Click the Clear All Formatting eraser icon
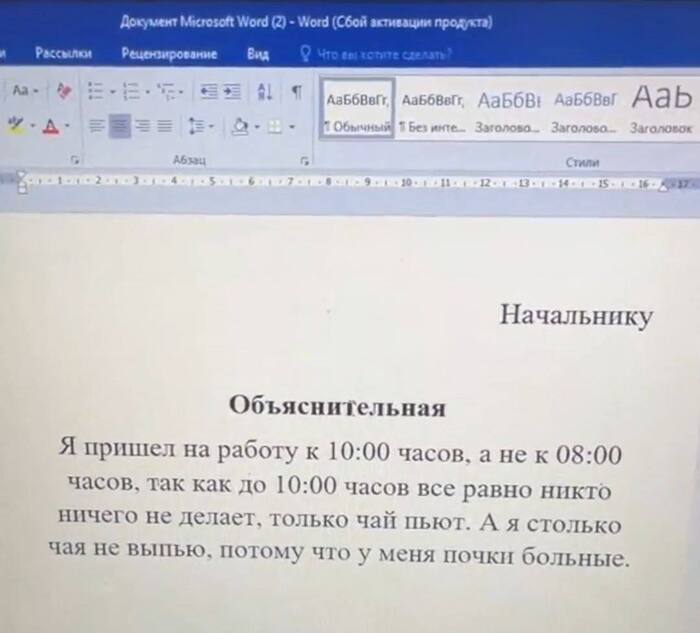Viewport: 700px width, 633px height. click(x=64, y=91)
